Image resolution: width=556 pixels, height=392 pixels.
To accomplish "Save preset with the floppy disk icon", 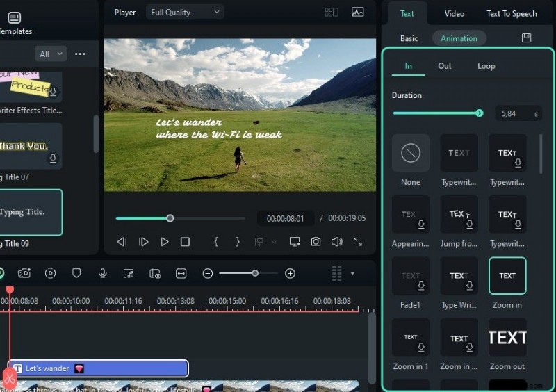I will pyautogui.click(x=526, y=38).
